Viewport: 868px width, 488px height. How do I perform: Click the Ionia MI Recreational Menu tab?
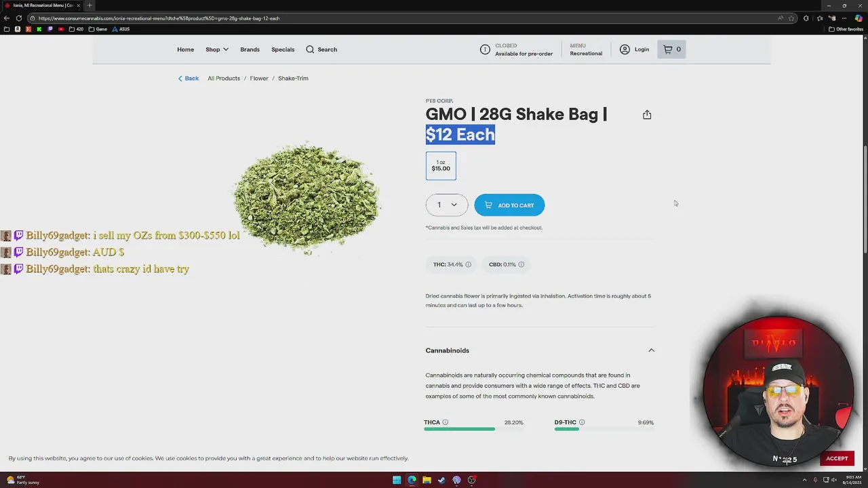[42, 5]
